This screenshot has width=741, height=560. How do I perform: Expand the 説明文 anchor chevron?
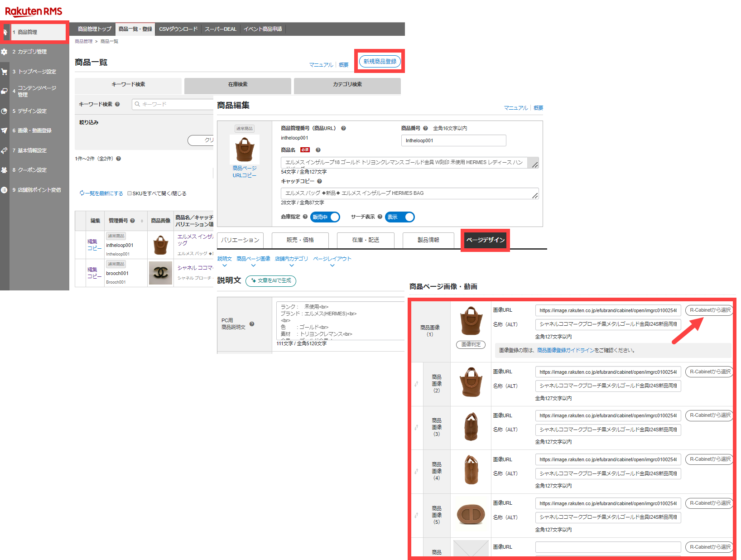[224, 266]
